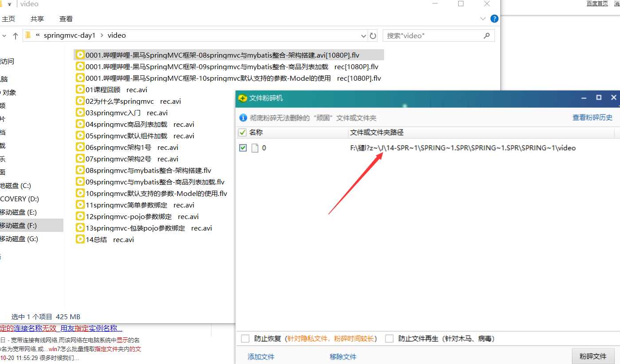Click the icon of 0001 10springmvc 1080P.flv
The width and height of the screenshot is (620, 364).
point(80,78)
